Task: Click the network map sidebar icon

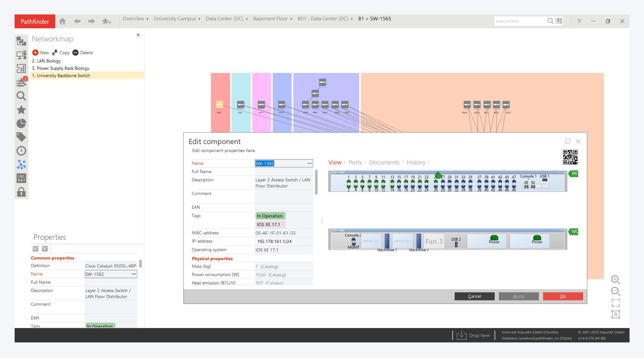Action: coord(21,164)
